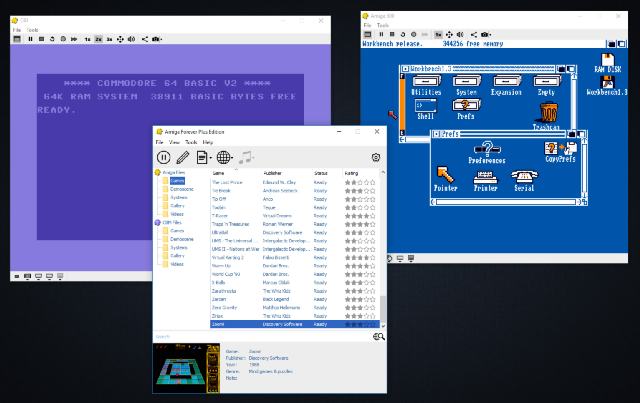
Task: Click into the Search field in Amiga Forever
Action: click(262, 336)
